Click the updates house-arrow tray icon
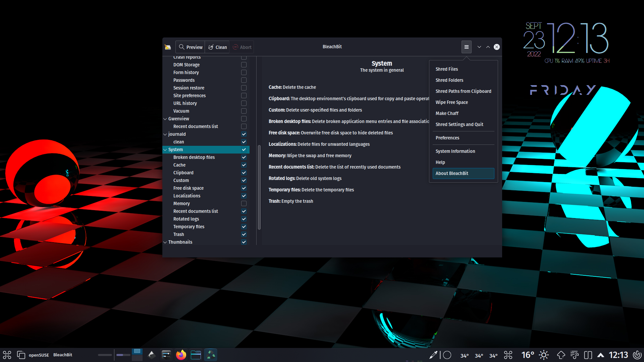The height and width of the screenshot is (362, 644). (561, 355)
